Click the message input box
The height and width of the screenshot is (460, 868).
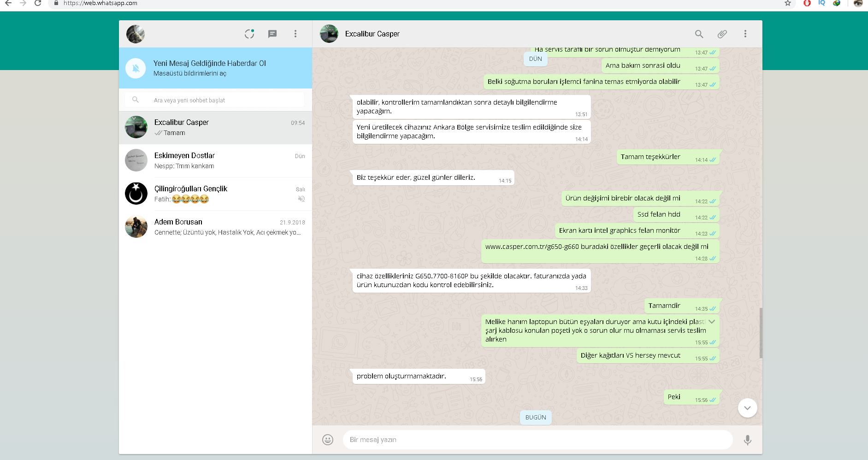538,440
